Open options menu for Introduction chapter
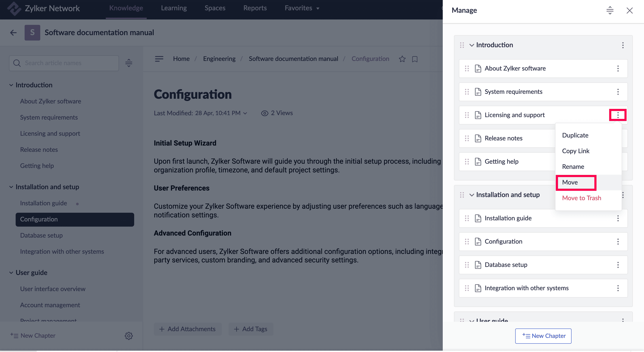 623,45
